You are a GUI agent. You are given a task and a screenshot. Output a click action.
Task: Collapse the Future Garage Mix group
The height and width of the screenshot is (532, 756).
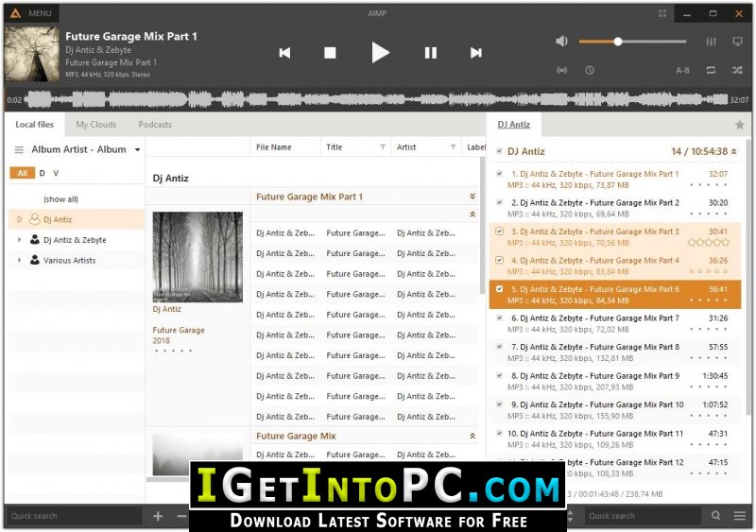click(x=472, y=436)
